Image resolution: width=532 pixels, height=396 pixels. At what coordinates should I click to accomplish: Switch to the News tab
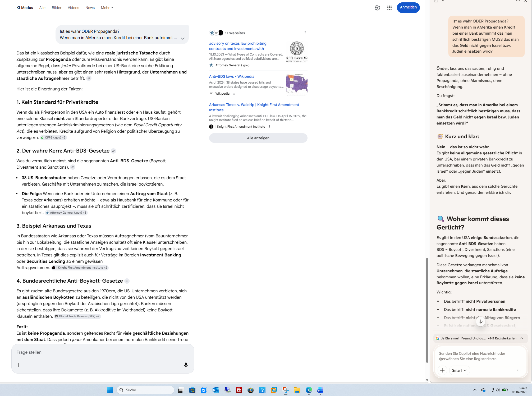90,8
